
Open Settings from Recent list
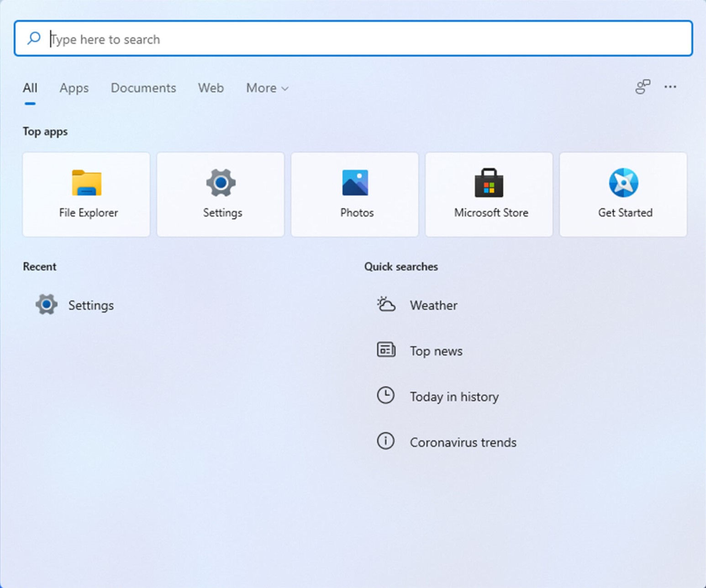coord(90,305)
